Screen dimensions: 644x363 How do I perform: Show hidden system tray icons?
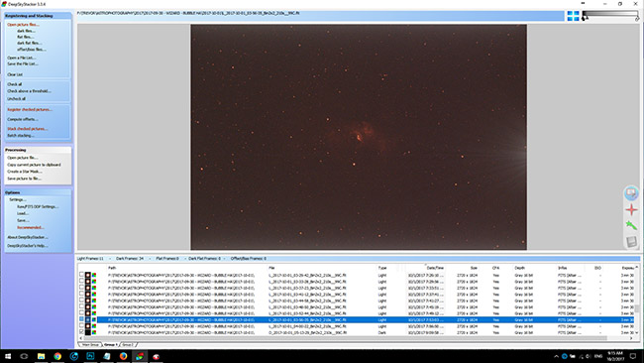tap(557, 356)
